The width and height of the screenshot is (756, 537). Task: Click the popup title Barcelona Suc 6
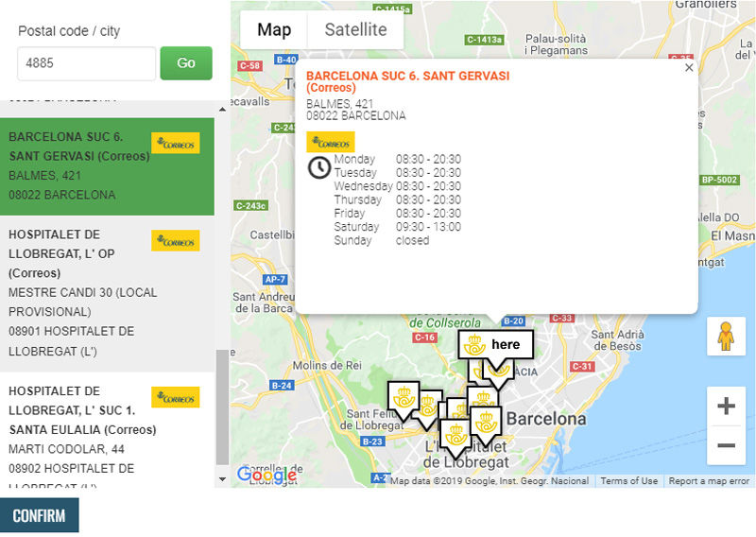(407, 81)
